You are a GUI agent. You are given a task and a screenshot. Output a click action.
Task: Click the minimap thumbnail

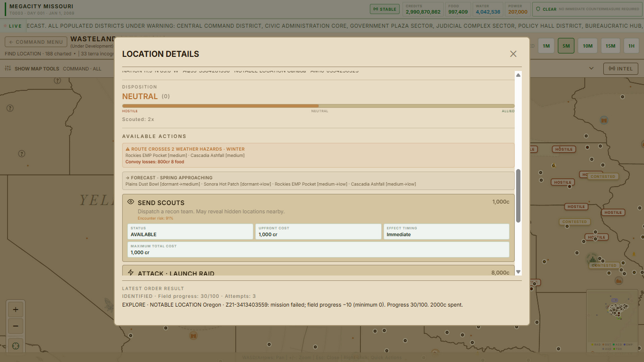(x=612, y=320)
